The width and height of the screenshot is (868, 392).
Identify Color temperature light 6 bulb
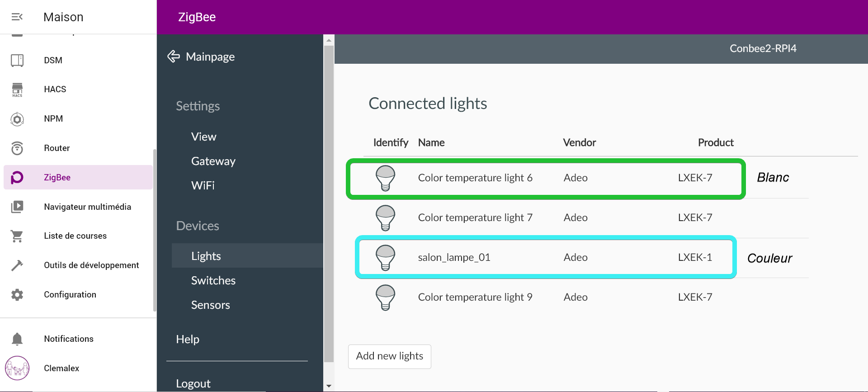coord(386,178)
